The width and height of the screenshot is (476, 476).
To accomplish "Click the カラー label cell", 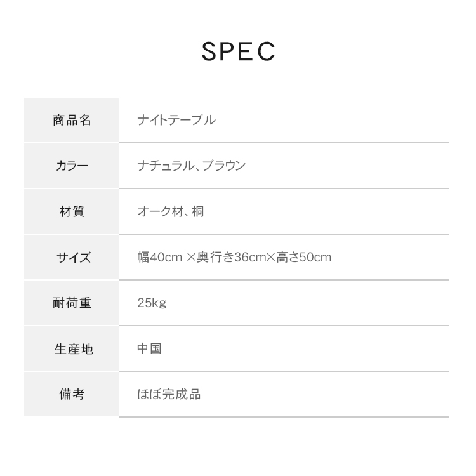I will coord(72,166).
